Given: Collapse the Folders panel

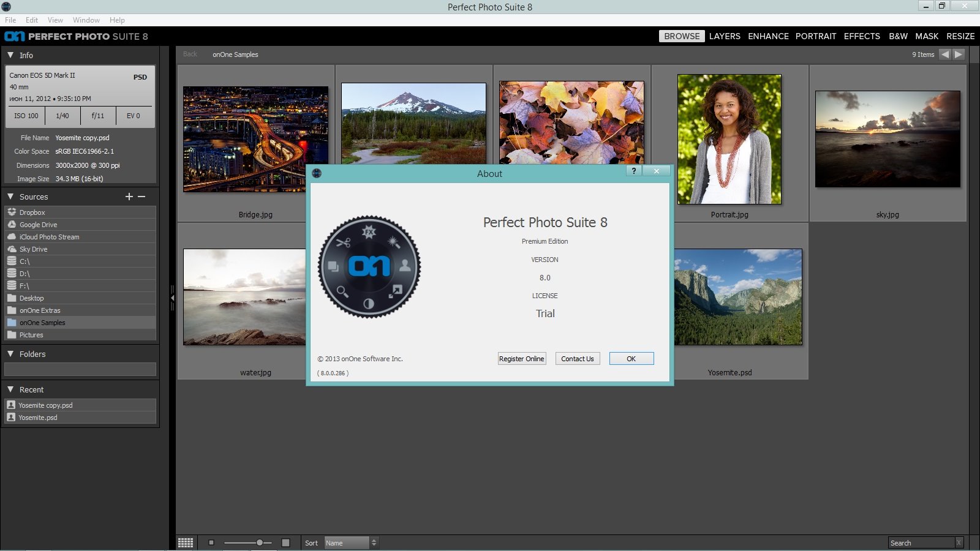Looking at the screenshot, I should 10,354.
